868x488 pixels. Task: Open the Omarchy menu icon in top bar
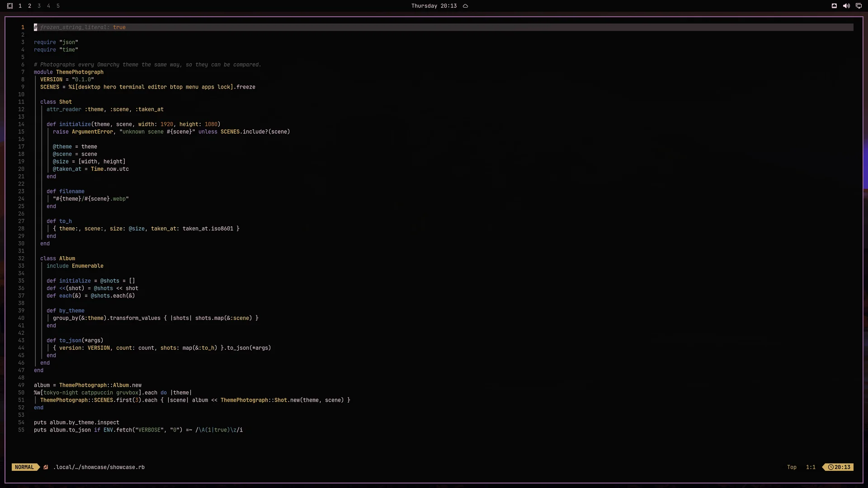tap(10, 6)
